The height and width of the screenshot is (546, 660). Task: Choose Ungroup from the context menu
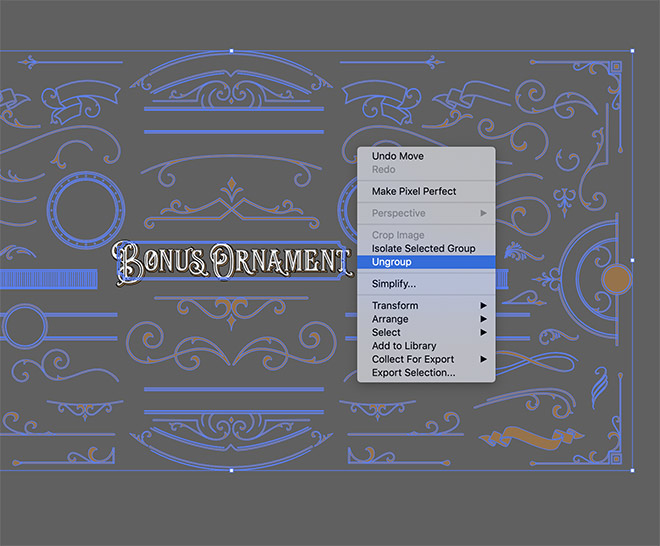(392, 262)
